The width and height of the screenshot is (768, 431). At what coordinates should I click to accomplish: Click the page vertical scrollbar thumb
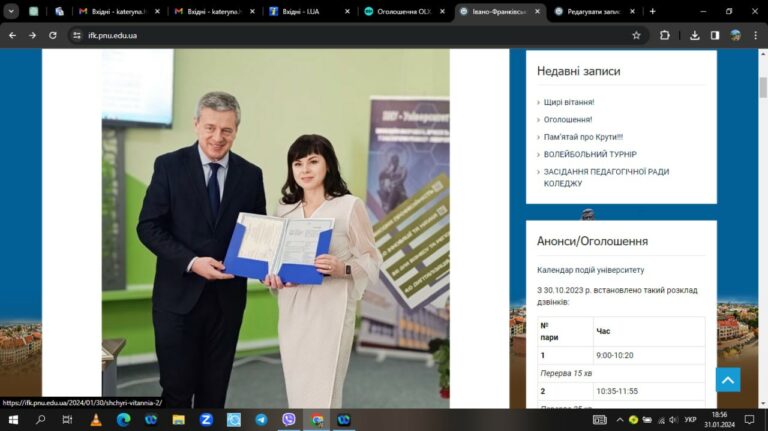(x=763, y=87)
